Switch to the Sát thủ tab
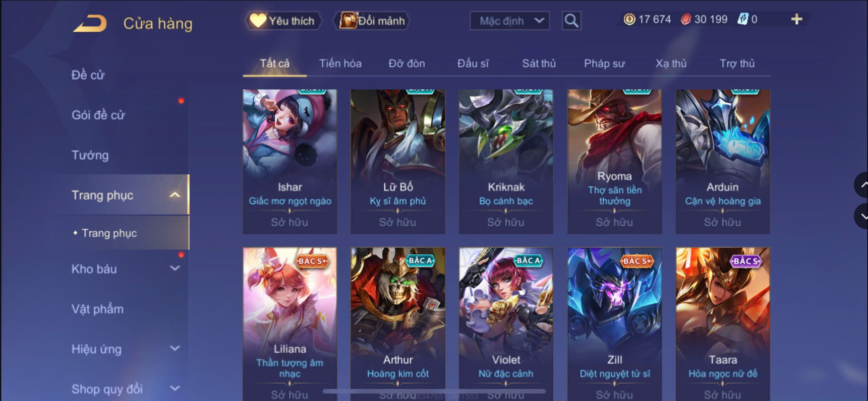The height and width of the screenshot is (401, 868). [539, 63]
